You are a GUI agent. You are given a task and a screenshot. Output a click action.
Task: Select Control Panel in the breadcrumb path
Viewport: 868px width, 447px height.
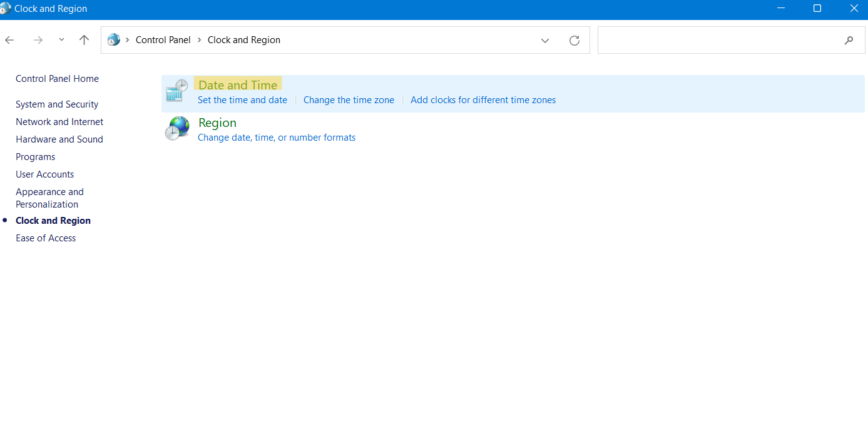163,40
